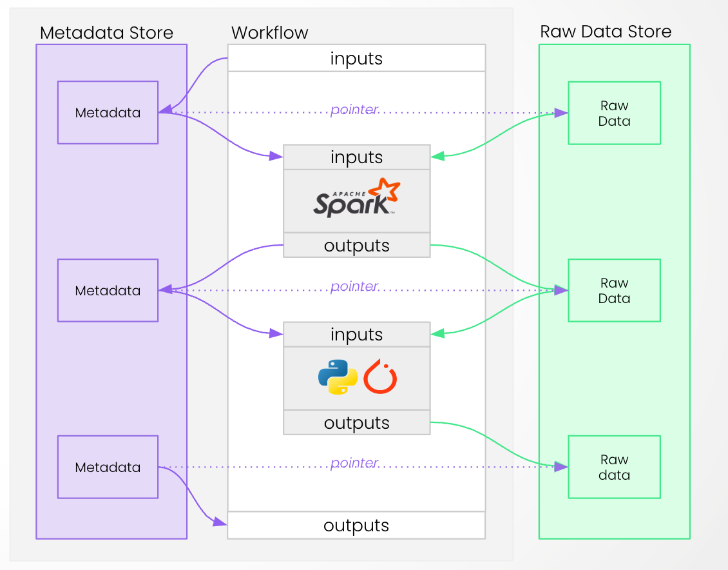Click the Workflow's top-level outputs bar
This screenshot has height=570, width=728.
(x=356, y=526)
